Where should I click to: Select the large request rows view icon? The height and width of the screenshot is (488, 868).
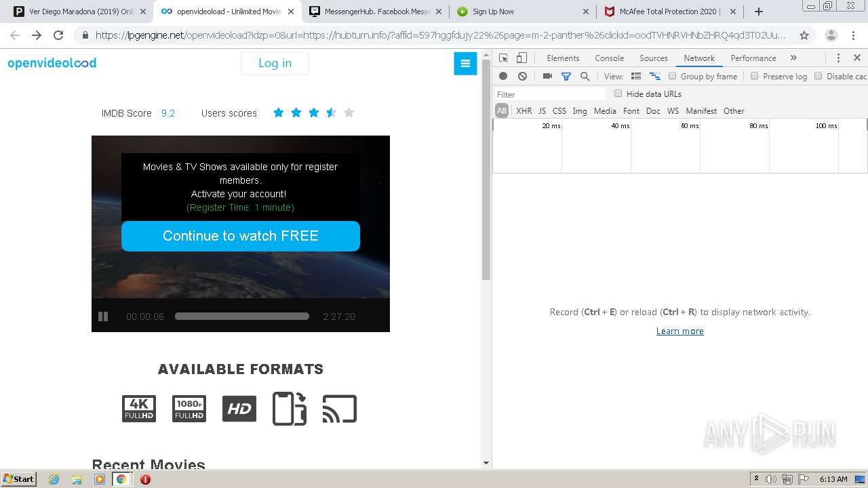[x=636, y=77]
